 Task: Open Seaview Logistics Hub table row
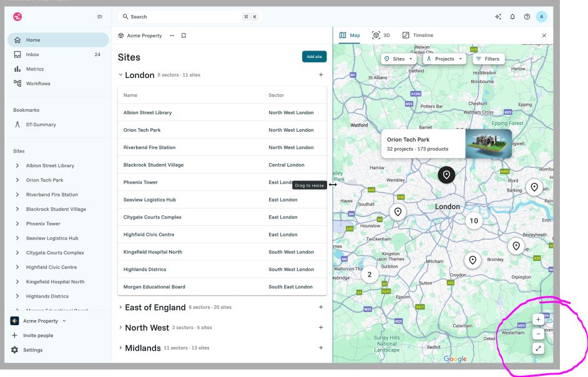point(222,200)
